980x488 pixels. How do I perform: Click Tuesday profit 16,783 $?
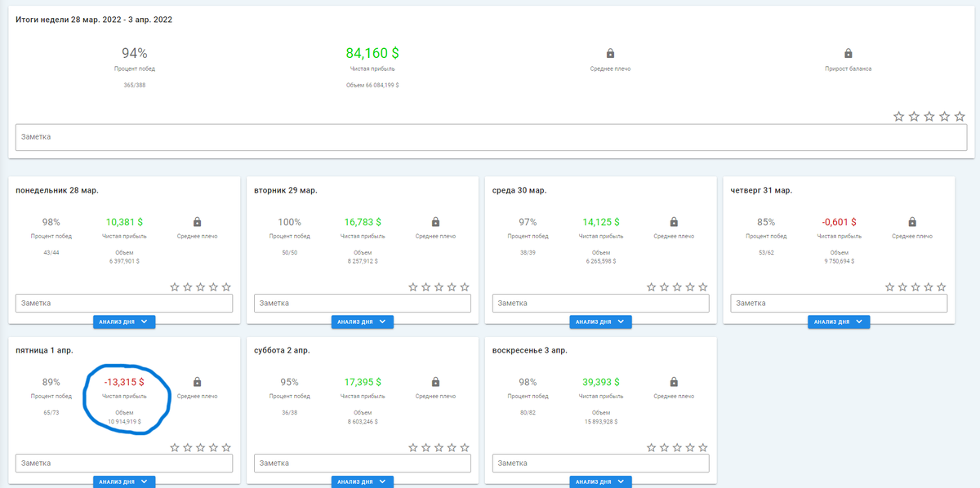click(x=363, y=222)
